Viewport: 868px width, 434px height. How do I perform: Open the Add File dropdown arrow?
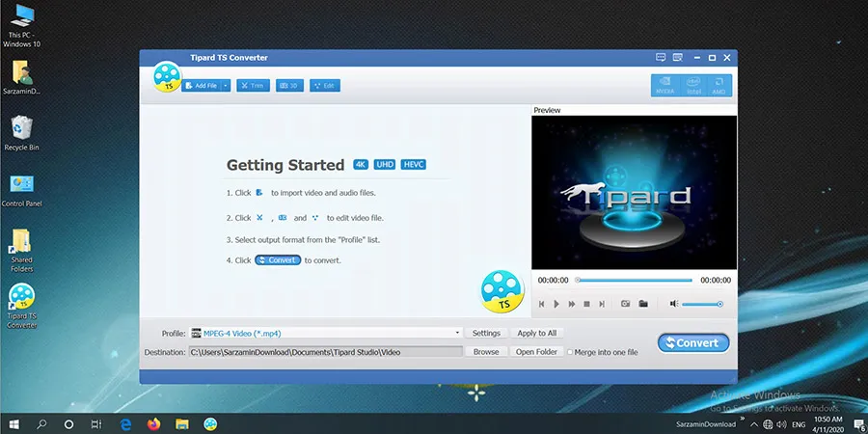coord(226,86)
